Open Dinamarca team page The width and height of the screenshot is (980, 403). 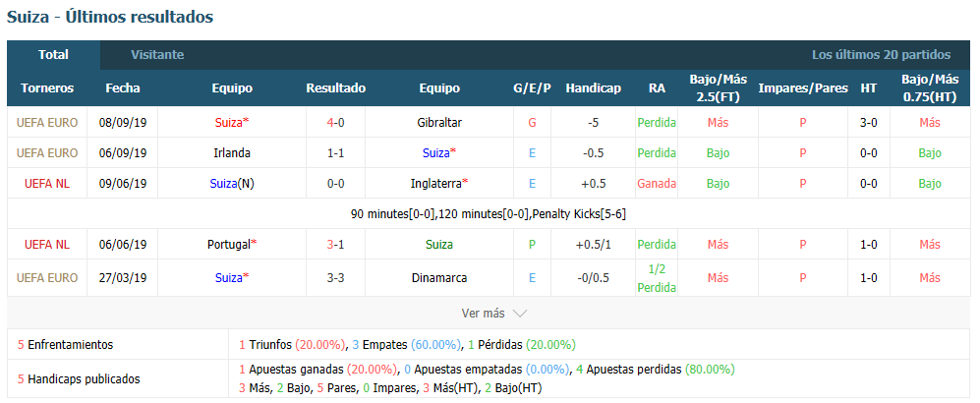point(438,278)
